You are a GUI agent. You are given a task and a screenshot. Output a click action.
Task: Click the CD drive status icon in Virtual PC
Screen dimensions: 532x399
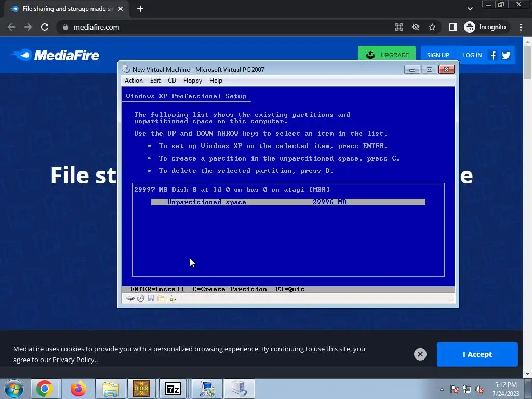(x=141, y=299)
